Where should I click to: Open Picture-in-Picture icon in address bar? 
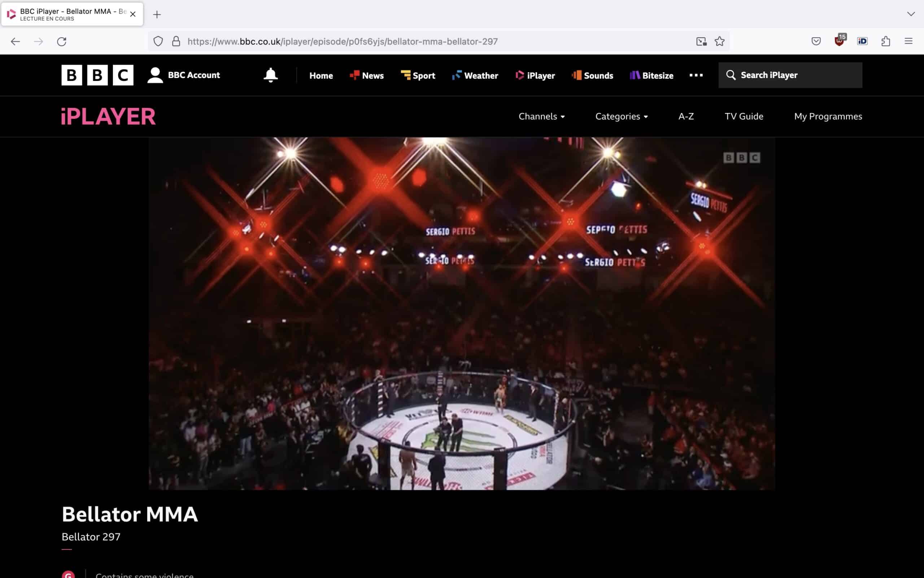pyautogui.click(x=701, y=41)
